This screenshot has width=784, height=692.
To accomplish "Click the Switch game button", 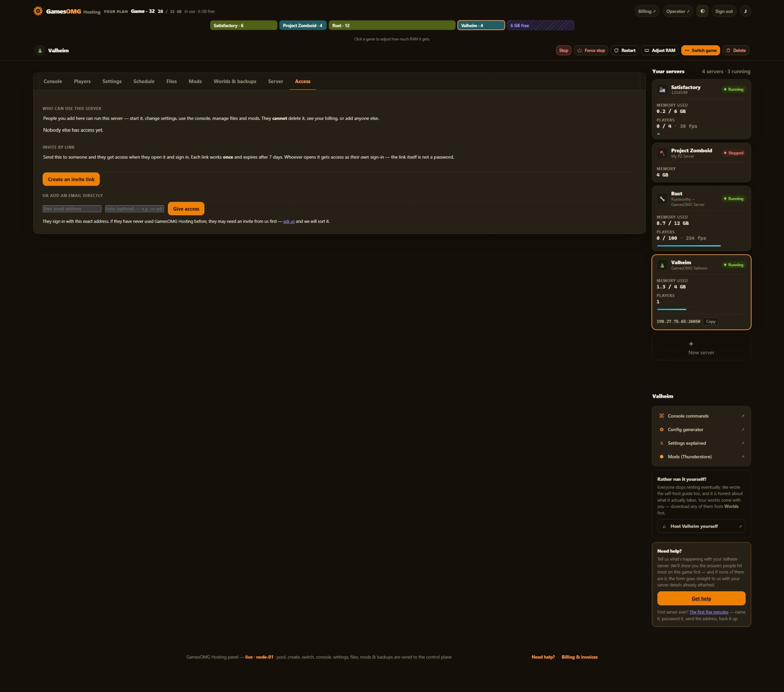I will [x=700, y=50].
